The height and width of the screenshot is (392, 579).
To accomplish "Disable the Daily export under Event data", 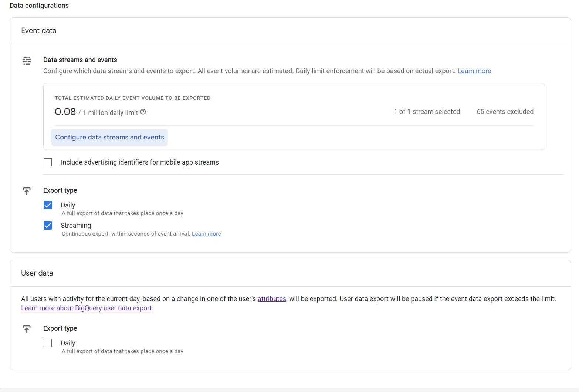I will [48, 205].
